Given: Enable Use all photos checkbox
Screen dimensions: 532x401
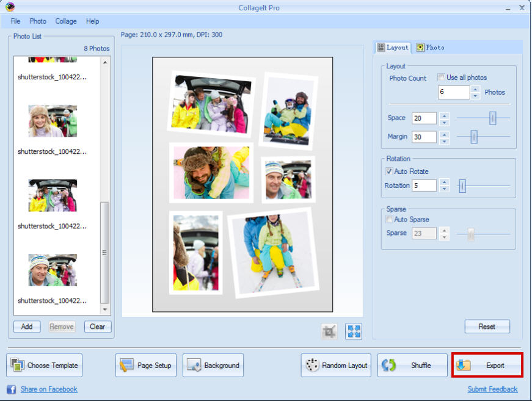Looking at the screenshot, I should [x=442, y=78].
